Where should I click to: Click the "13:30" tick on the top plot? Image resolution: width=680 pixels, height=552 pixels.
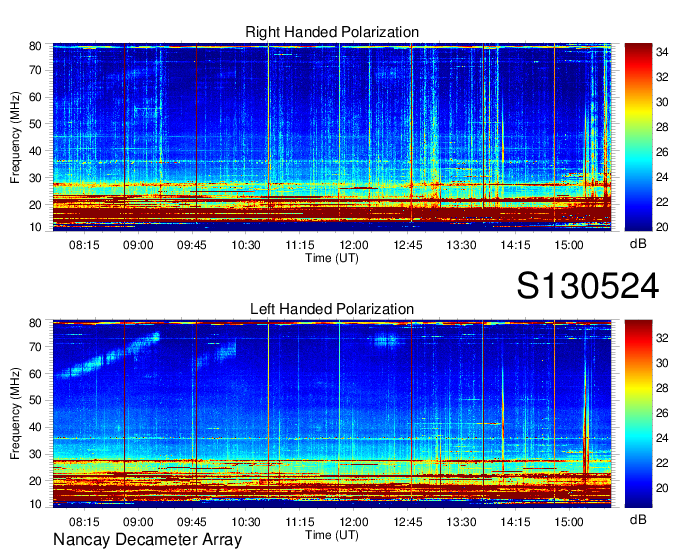[x=461, y=245]
